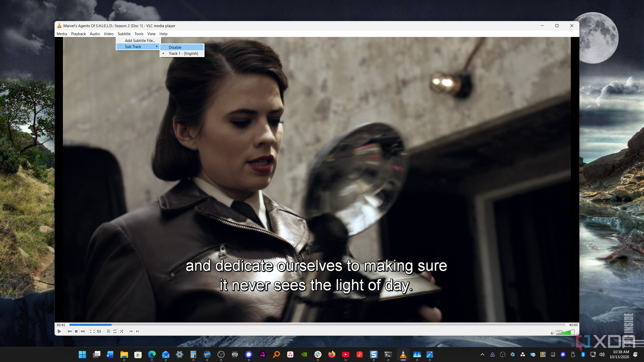Toggle random shuffle playback
This screenshot has height=362, width=644.
click(122, 331)
